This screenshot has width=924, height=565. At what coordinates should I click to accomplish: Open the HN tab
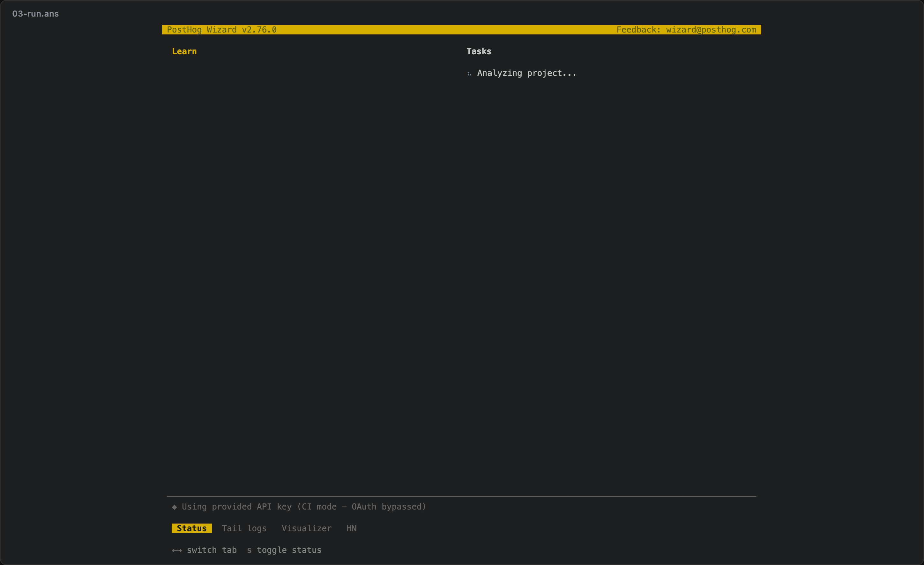point(351,528)
